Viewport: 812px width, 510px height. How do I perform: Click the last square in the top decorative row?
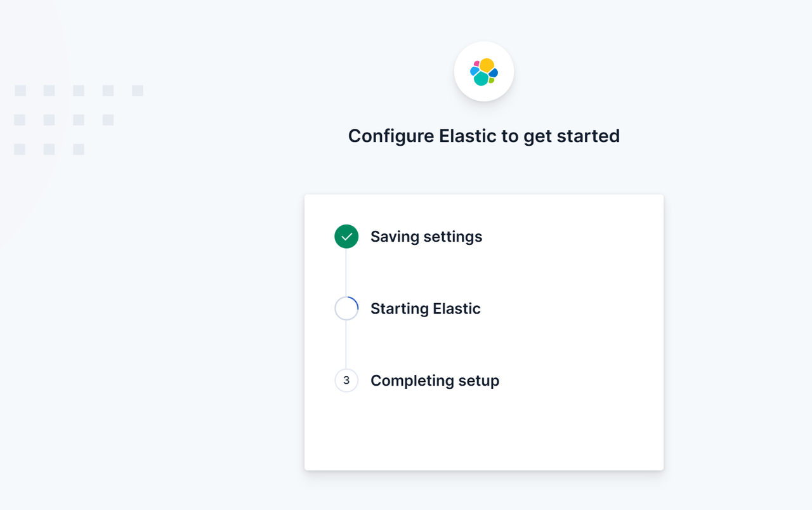pyautogui.click(x=138, y=91)
